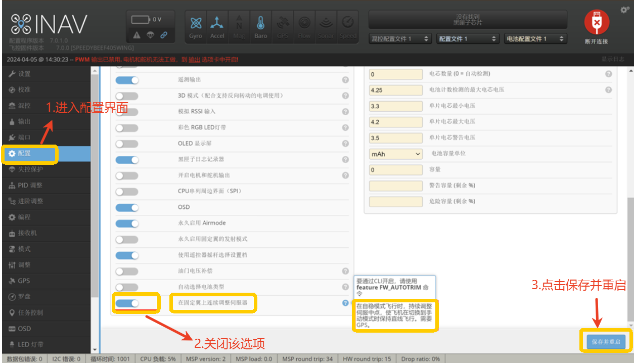The width and height of the screenshot is (634, 364).
Task: Open the gear settings icon in top corner
Action: [x=625, y=10]
